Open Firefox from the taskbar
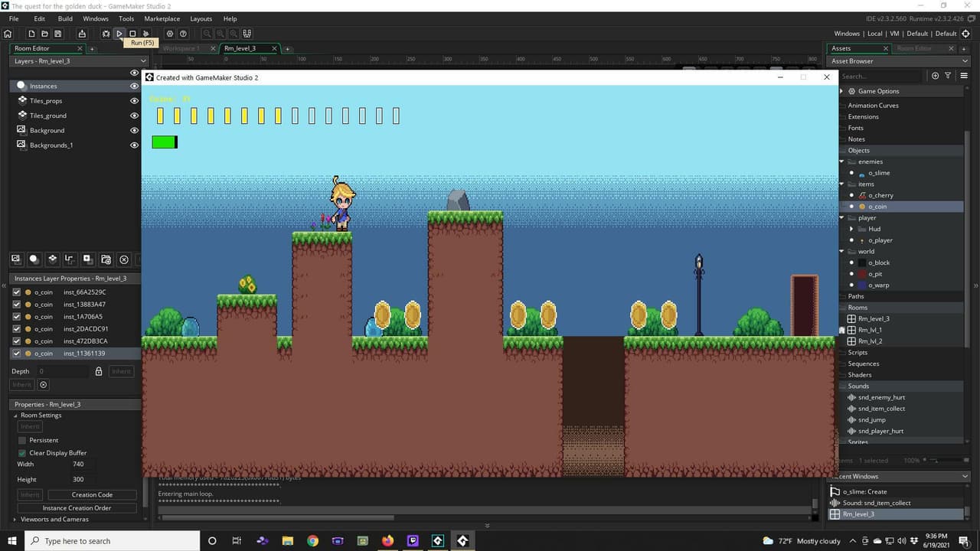Screen dimensions: 980x551 387,541
